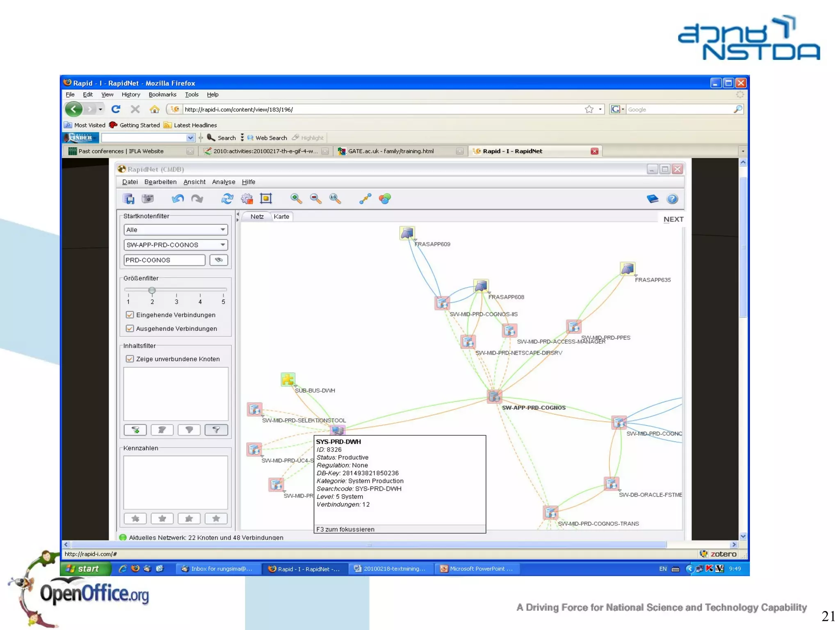Click the NEXT link

click(673, 219)
